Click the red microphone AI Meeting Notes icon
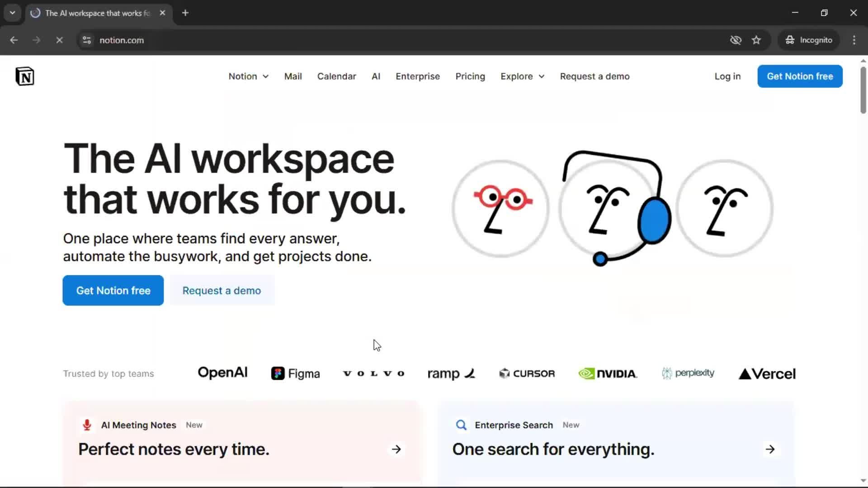The width and height of the screenshot is (868, 488). click(x=87, y=425)
